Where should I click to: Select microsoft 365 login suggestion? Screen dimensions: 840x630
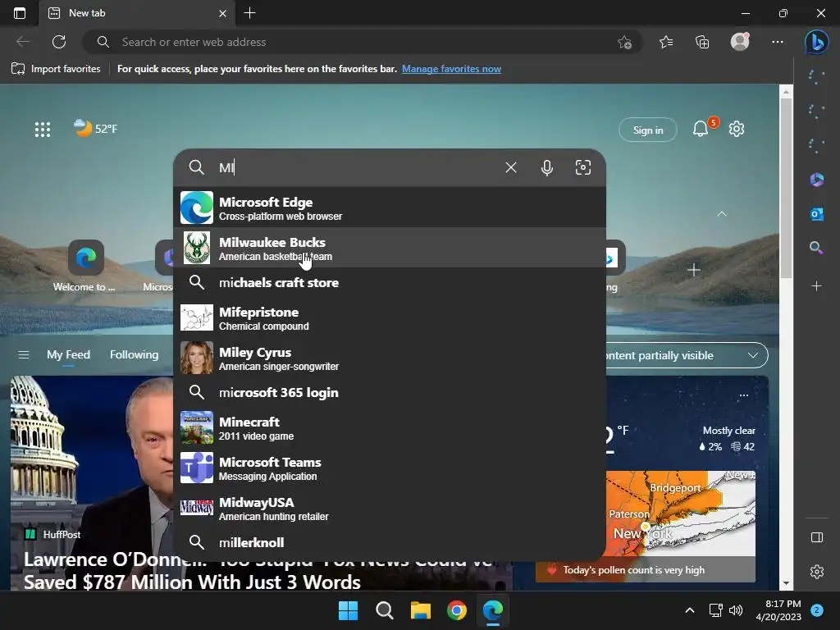pos(390,393)
